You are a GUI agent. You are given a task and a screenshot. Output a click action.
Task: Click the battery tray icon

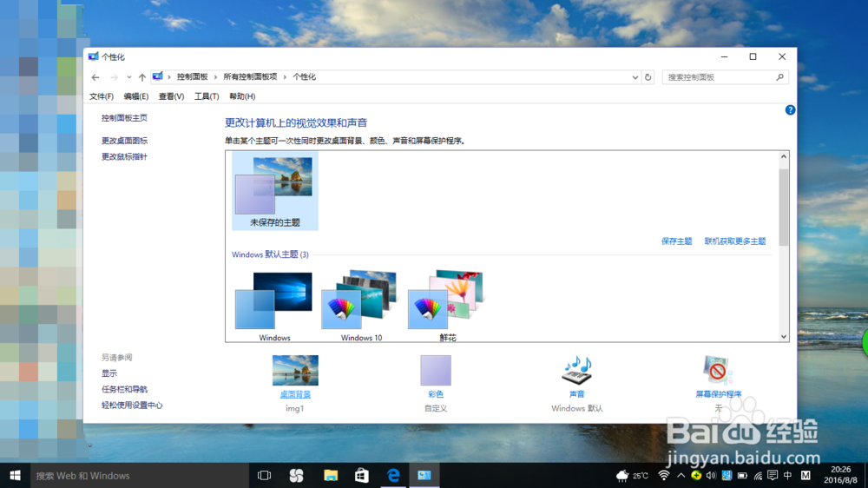coord(742,475)
